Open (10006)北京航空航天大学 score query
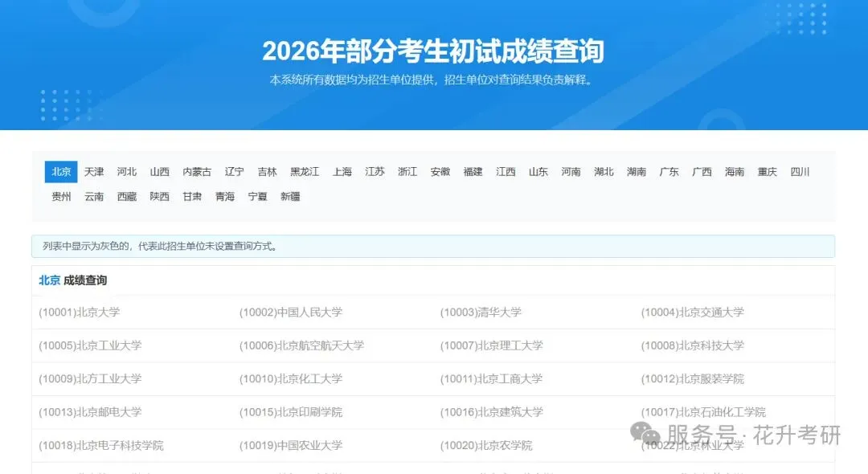 (x=301, y=345)
